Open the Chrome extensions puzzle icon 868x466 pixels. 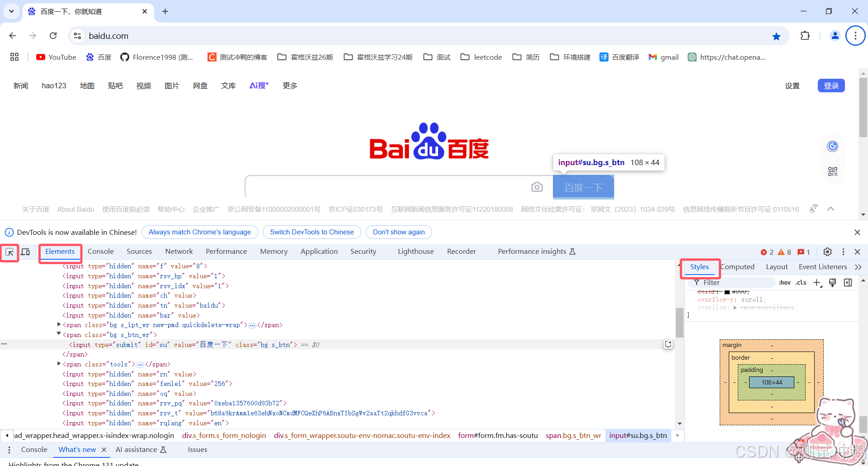[805, 36]
